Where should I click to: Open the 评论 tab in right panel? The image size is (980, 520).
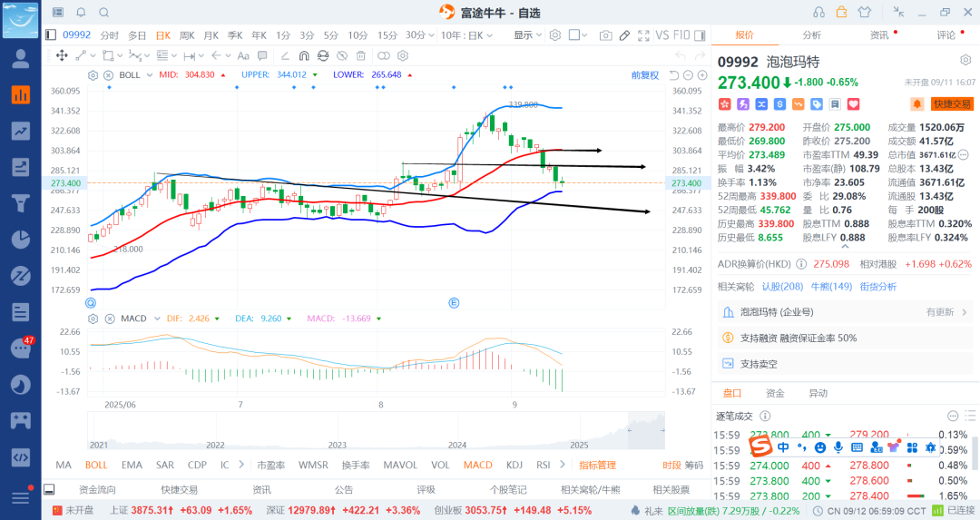click(x=946, y=35)
